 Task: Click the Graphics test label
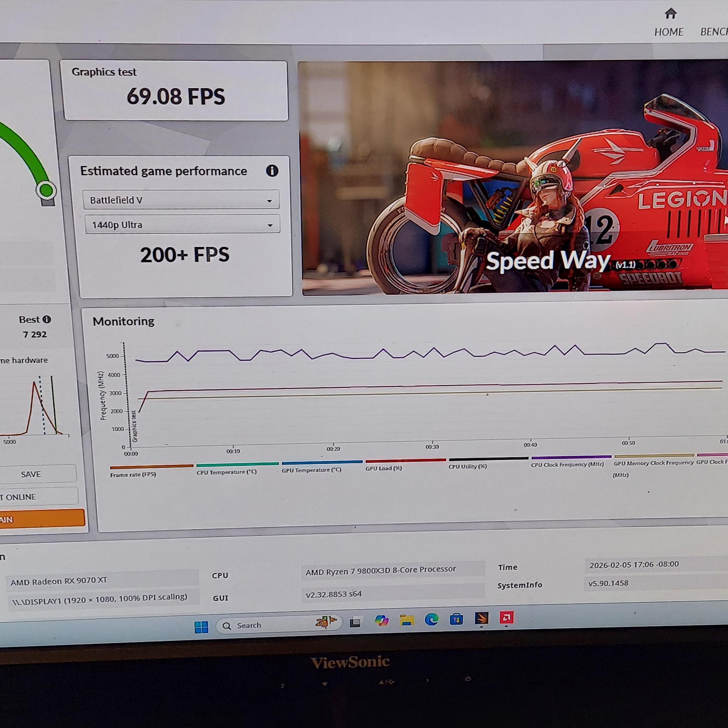point(104,72)
